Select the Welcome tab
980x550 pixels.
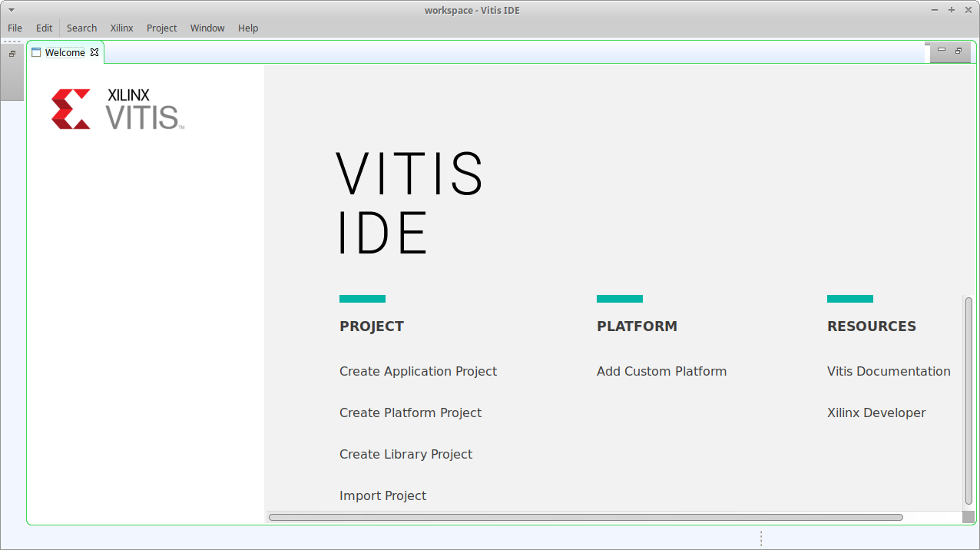pyautogui.click(x=65, y=52)
